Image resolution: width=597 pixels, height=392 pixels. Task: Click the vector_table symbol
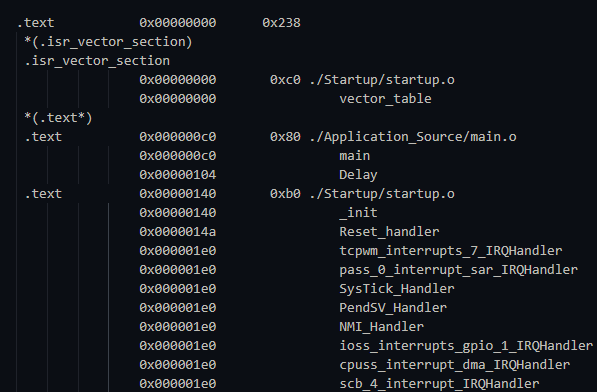click(385, 99)
